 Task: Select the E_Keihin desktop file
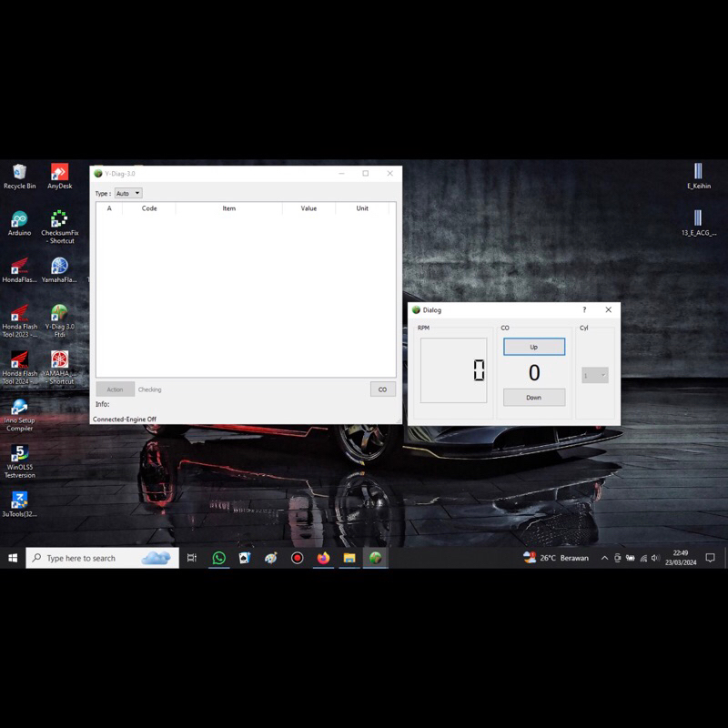(x=699, y=177)
